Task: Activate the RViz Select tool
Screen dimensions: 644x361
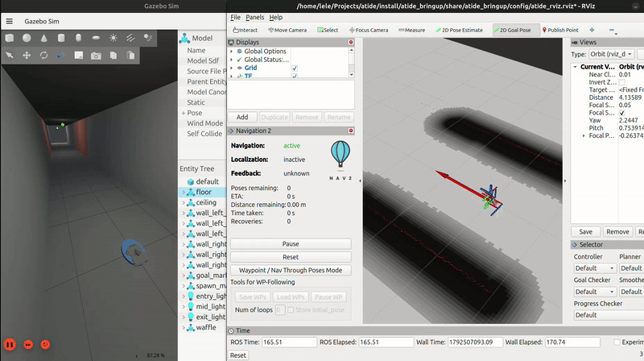Action: (x=328, y=30)
